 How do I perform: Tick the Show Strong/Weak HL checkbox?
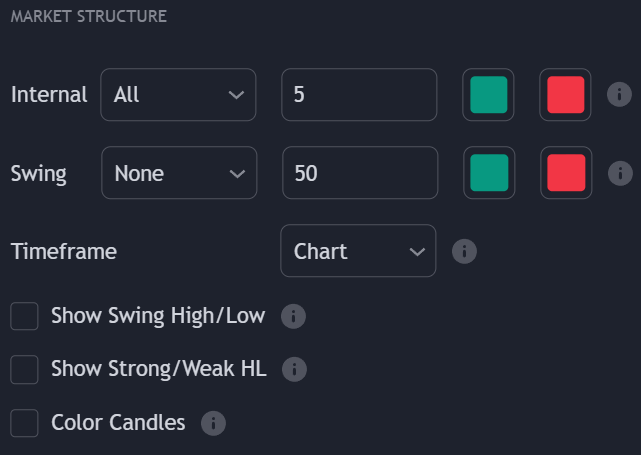click(24, 370)
